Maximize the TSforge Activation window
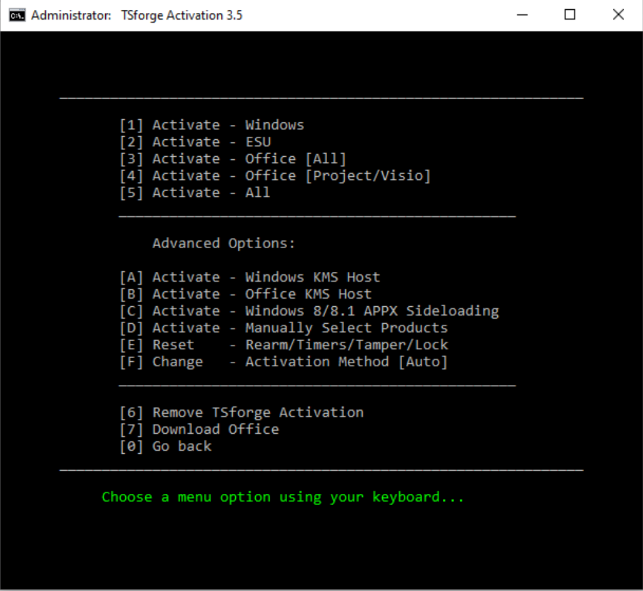643x591 pixels. tap(570, 15)
